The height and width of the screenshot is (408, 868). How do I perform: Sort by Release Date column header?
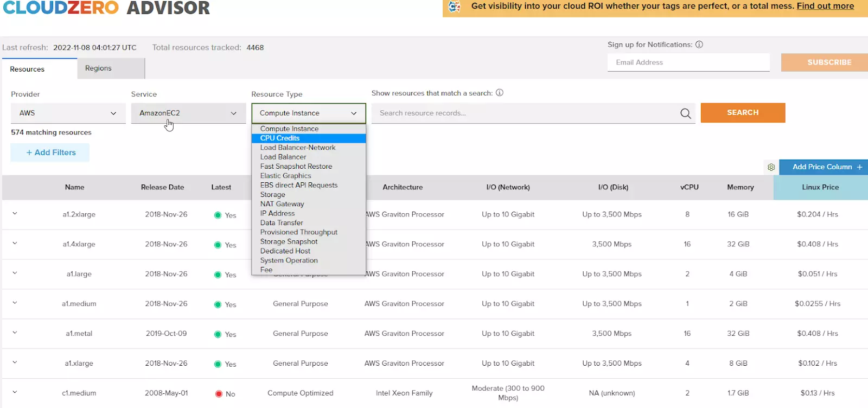163,187
